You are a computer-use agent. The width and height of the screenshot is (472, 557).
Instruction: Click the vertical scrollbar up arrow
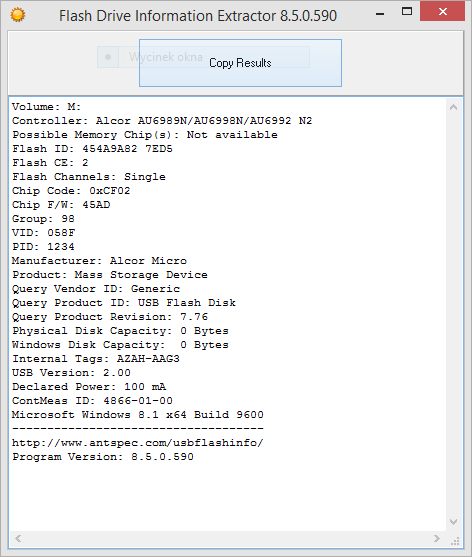(x=454, y=107)
